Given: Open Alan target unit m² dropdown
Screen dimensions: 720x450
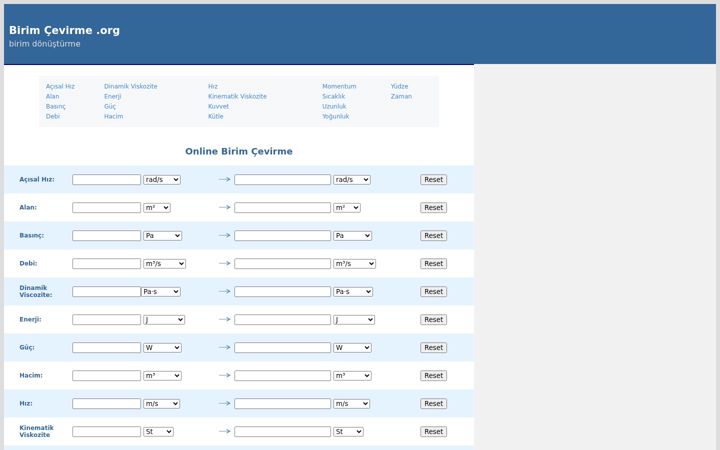Looking at the screenshot, I should coord(347,208).
